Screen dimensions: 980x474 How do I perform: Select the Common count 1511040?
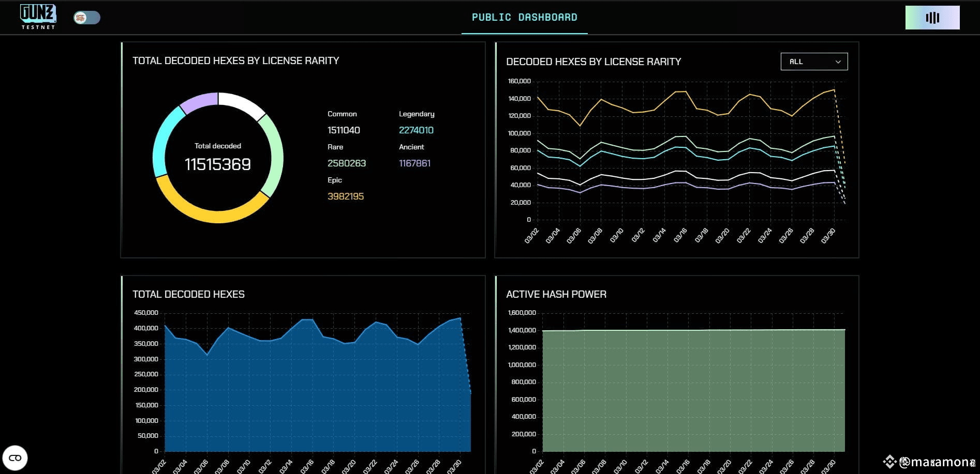pyautogui.click(x=344, y=130)
